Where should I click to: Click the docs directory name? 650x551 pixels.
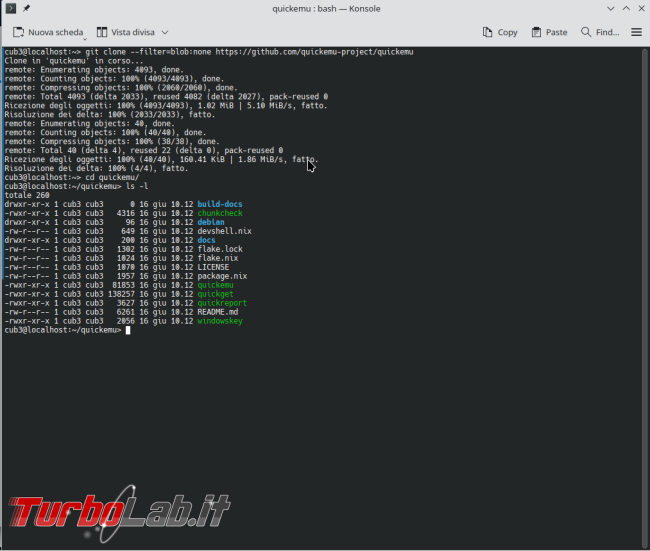206,240
